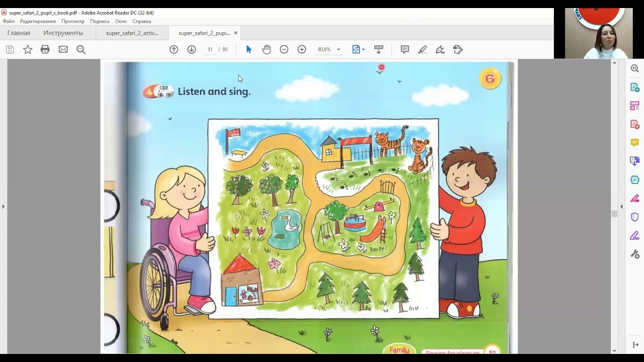Viewport: 644px width, 362px height.
Task: Expand the left navigation pane arrow
Action: [x=3, y=206]
